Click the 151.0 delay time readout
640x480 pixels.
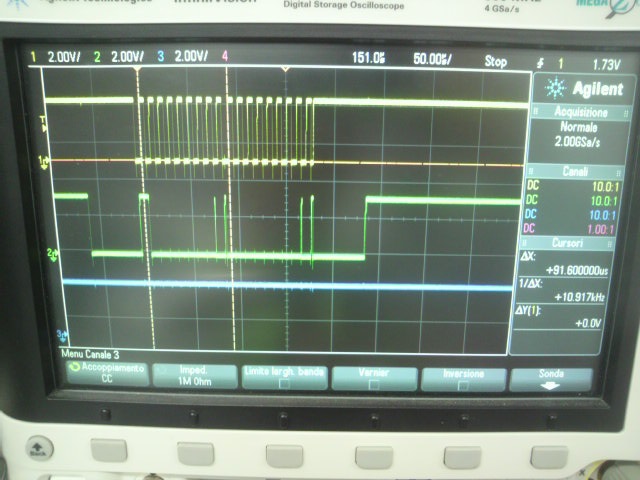[369, 58]
